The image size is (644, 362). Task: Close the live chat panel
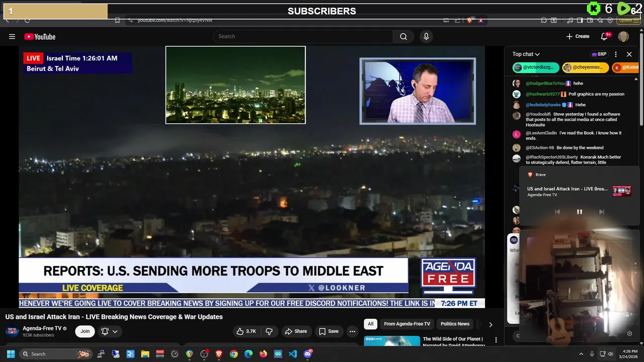[x=629, y=54]
